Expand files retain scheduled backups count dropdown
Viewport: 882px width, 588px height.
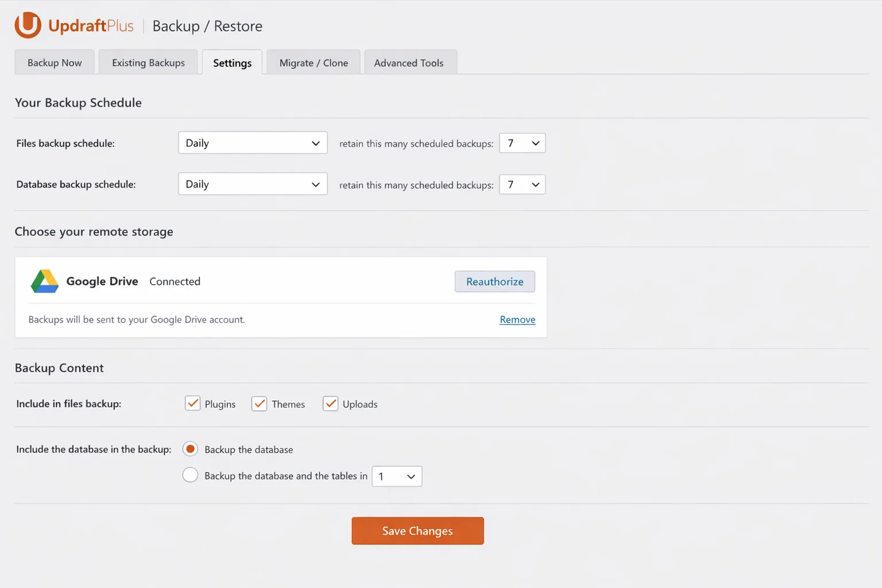pyautogui.click(x=522, y=143)
